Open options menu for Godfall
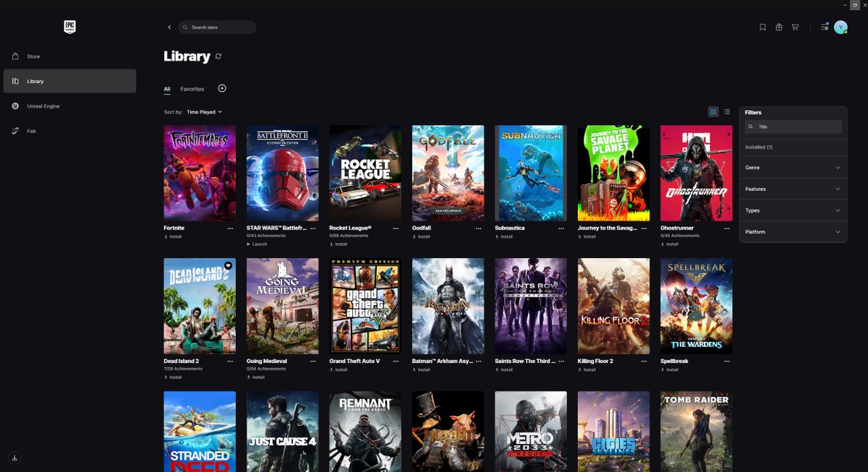The height and width of the screenshot is (472, 868). click(478, 228)
